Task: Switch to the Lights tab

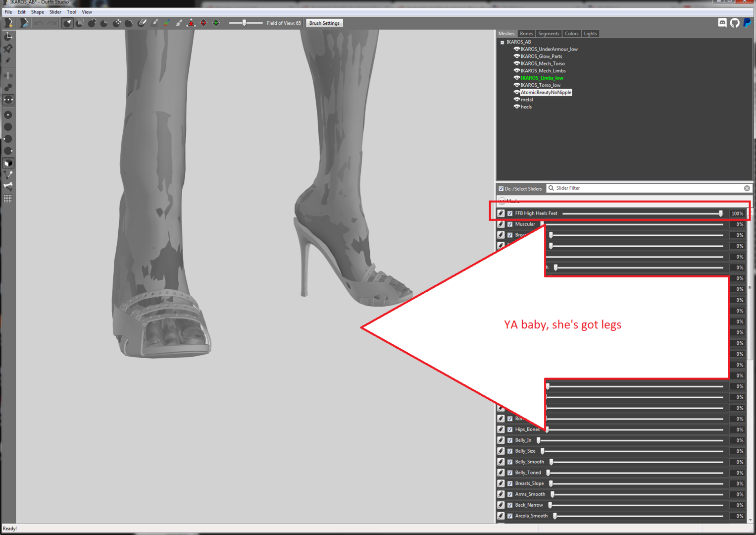Action: [x=590, y=34]
